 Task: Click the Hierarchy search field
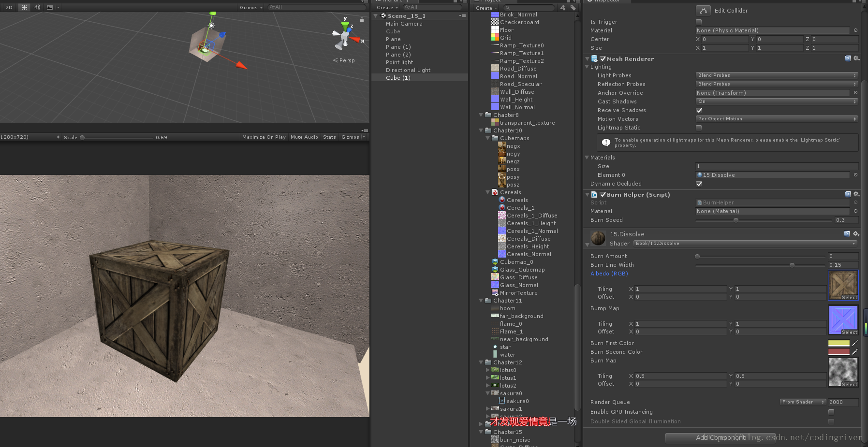[432, 7]
